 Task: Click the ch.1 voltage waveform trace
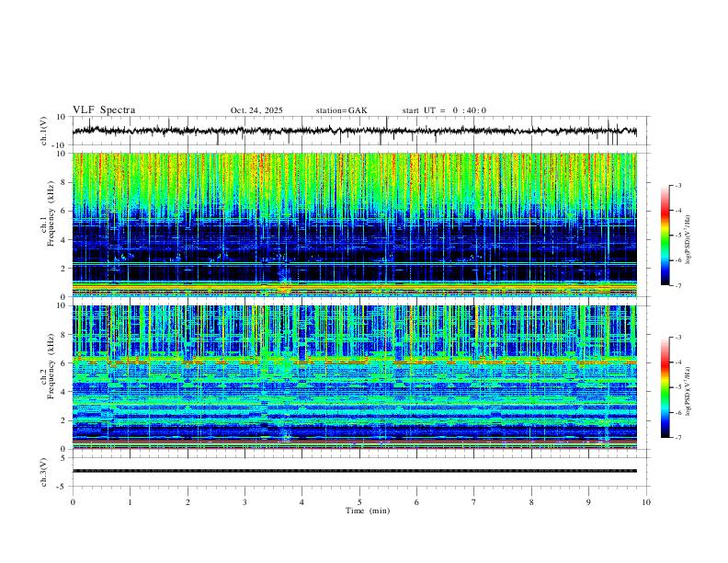[x=355, y=131]
